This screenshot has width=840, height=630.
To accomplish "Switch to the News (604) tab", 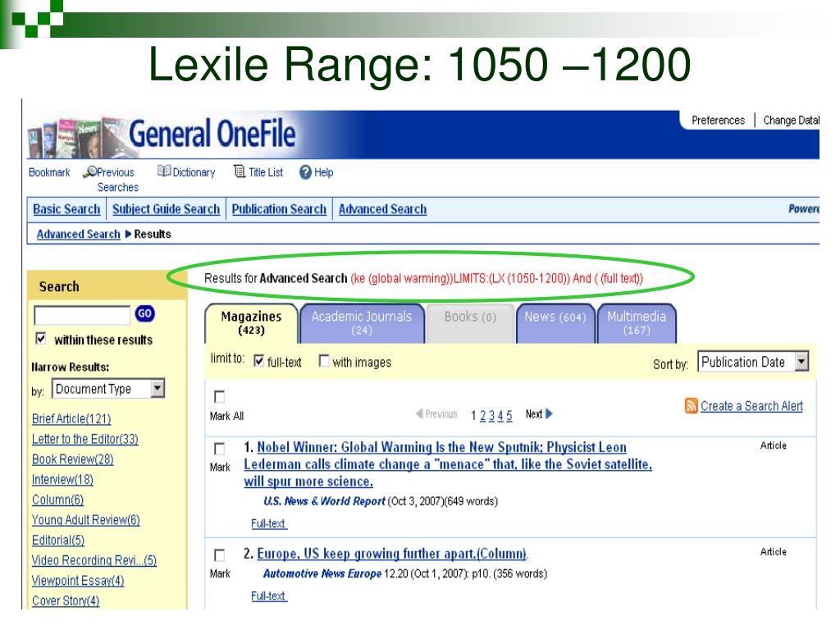I will click(x=555, y=323).
